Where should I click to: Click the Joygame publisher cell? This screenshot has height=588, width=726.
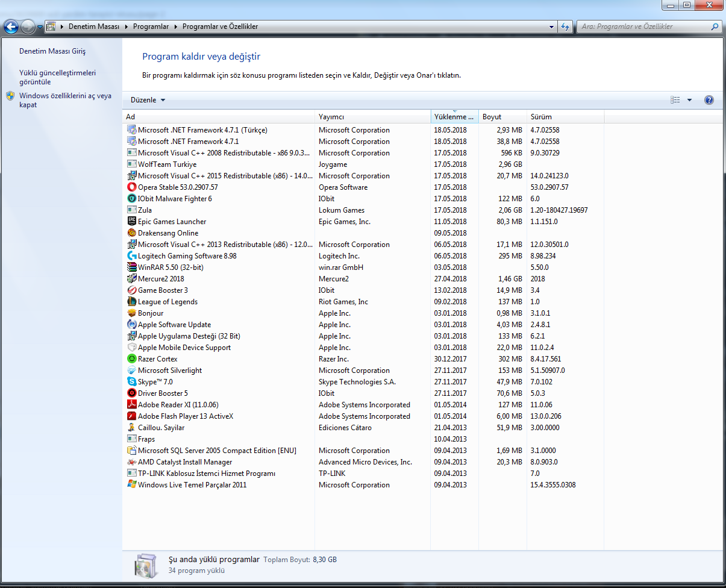coord(333,164)
